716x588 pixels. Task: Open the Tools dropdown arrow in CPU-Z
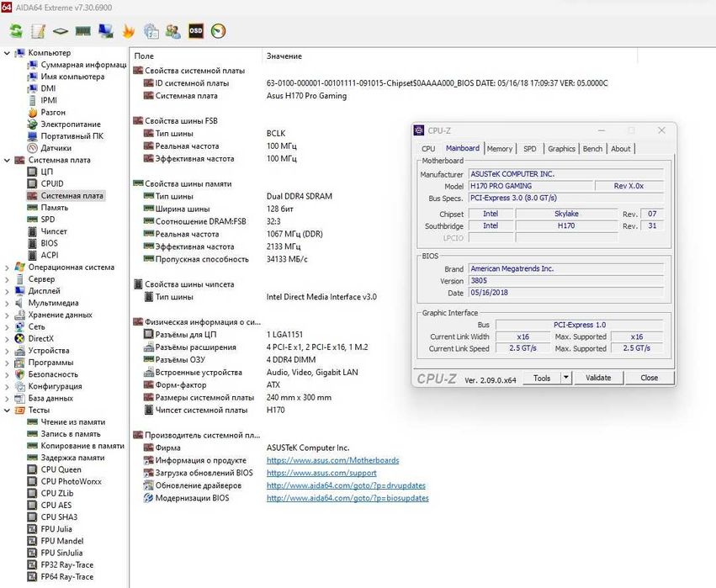click(566, 378)
